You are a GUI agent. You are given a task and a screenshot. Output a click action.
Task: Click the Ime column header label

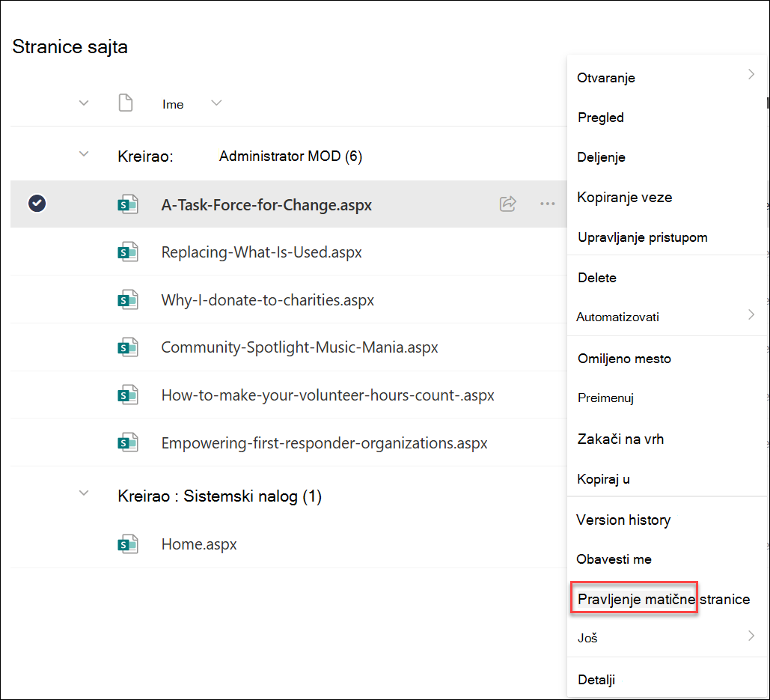[x=173, y=104]
